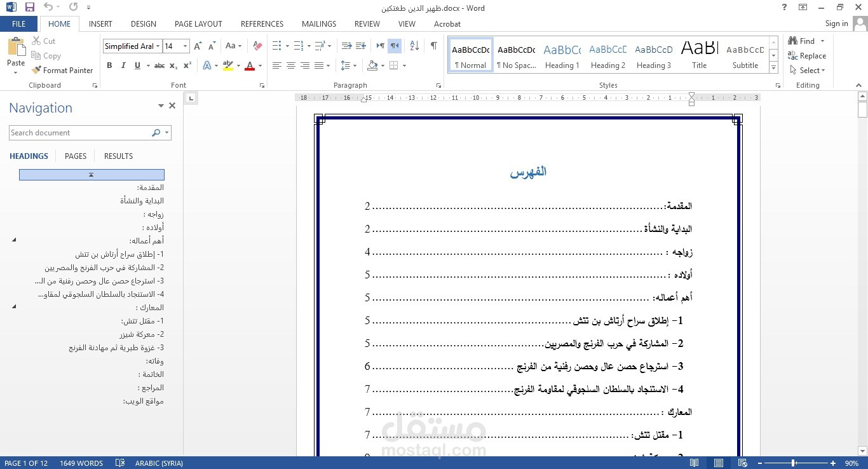Viewport: 868px width, 469px height.
Task: Toggle Italic formatting
Action: [123, 65]
